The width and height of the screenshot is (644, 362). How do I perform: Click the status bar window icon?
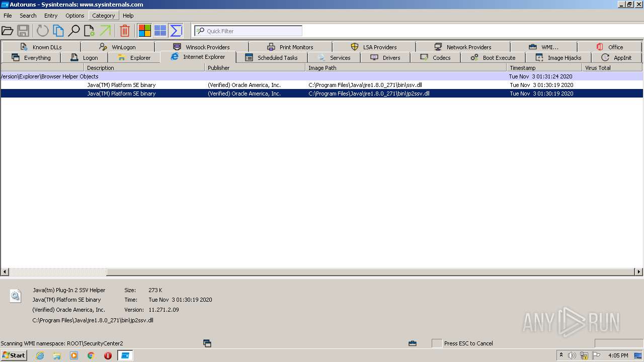pyautogui.click(x=207, y=343)
